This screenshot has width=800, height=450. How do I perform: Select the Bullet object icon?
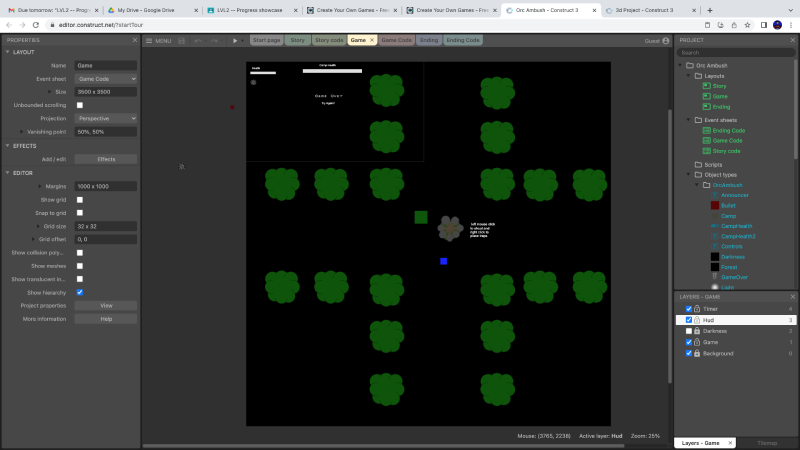coord(715,205)
